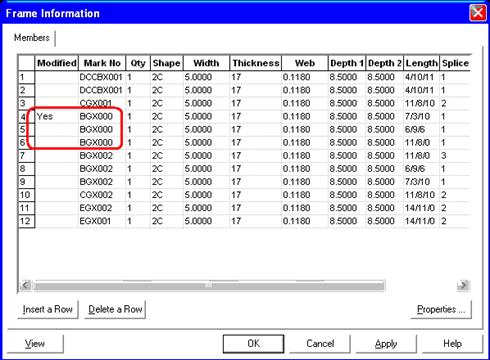Click web 0.1180 in row 12
490x360 pixels.
coord(305,221)
